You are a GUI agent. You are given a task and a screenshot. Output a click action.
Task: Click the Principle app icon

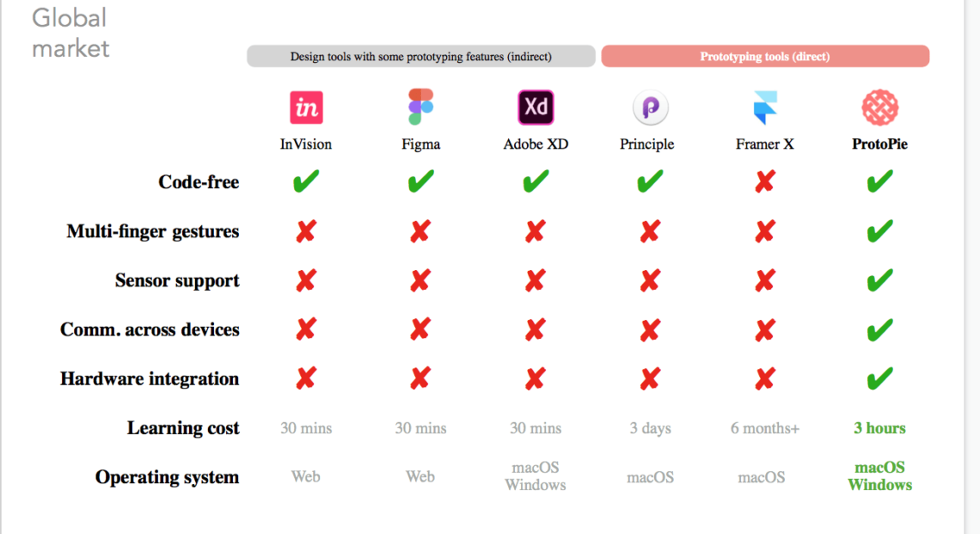[650, 107]
